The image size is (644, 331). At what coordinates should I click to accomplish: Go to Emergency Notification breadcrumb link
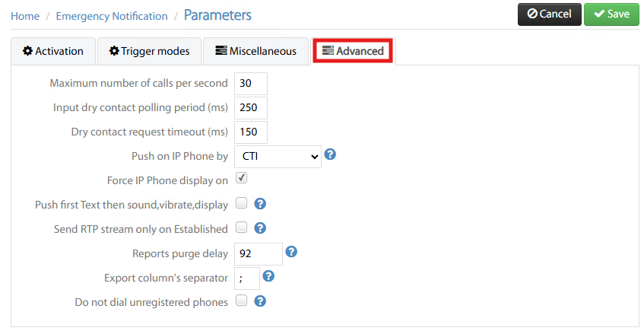(x=112, y=16)
